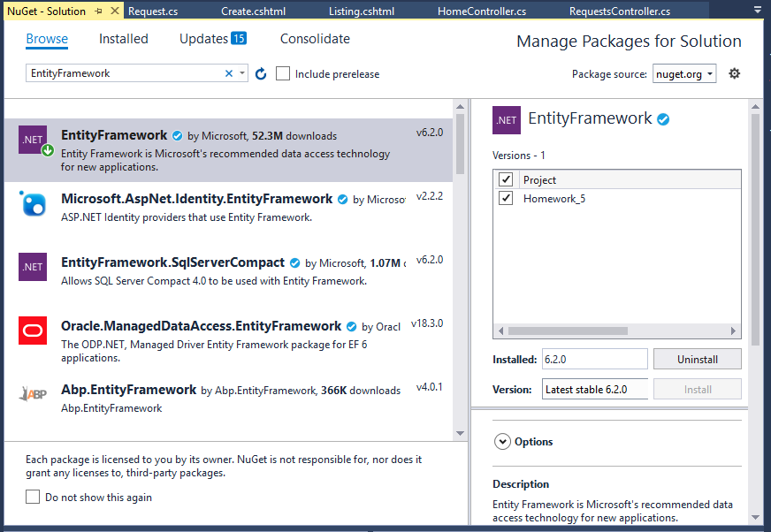Screen dimensions: 771x532
Task: Uncheck the Homework_5 project checkbox
Action: (x=506, y=198)
